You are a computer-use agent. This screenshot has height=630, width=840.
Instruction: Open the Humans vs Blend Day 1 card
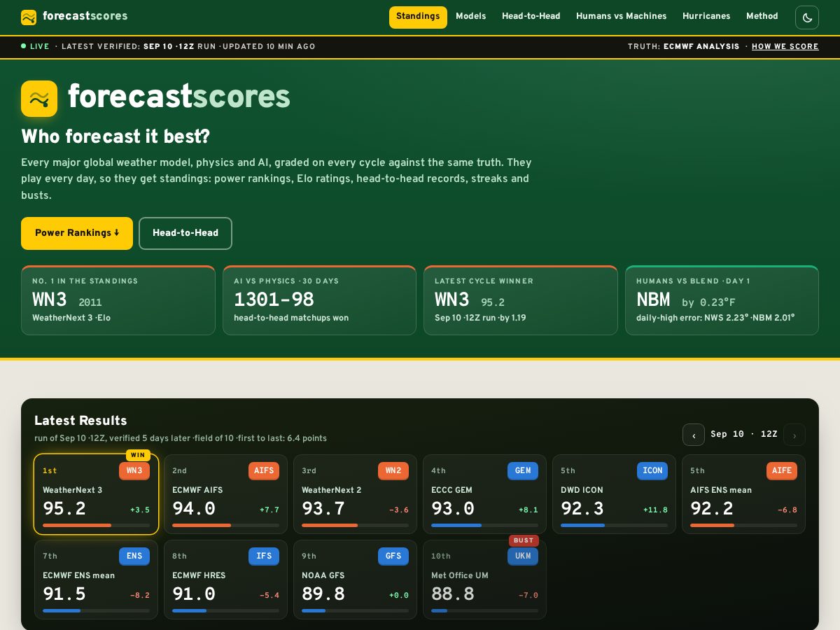pos(722,300)
